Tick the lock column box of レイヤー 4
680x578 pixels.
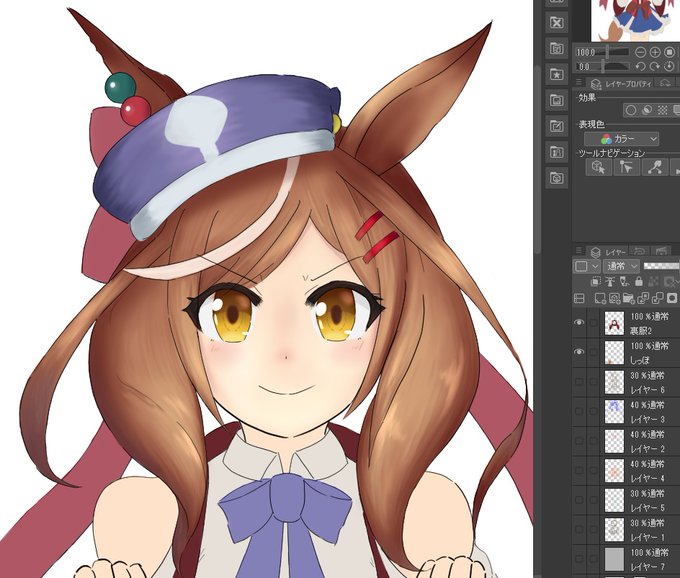coord(593,470)
